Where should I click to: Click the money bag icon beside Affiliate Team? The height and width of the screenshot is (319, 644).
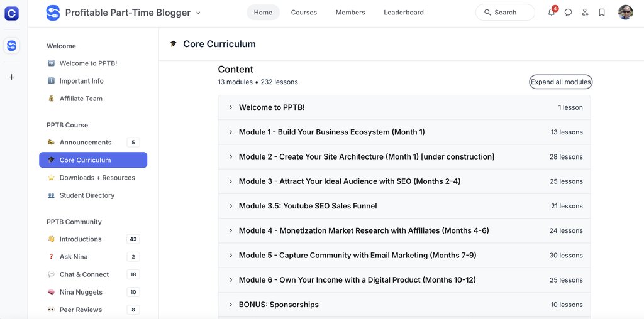pos(51,99)
